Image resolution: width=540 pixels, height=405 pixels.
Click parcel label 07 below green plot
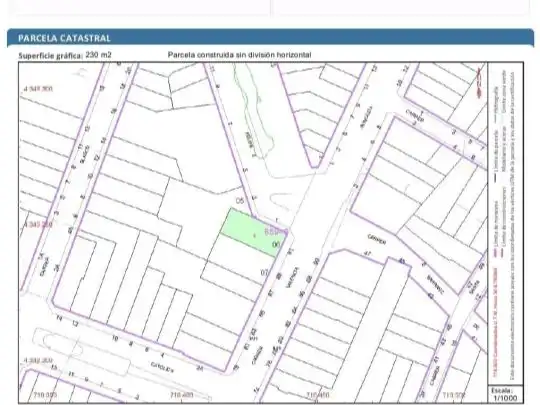click(x=264, y=273)
